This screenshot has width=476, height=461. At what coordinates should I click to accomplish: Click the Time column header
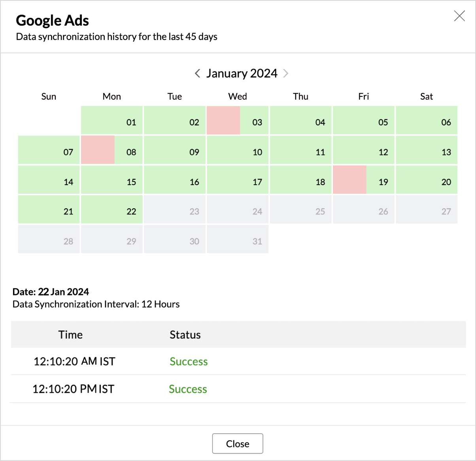[x=70, y=334]
